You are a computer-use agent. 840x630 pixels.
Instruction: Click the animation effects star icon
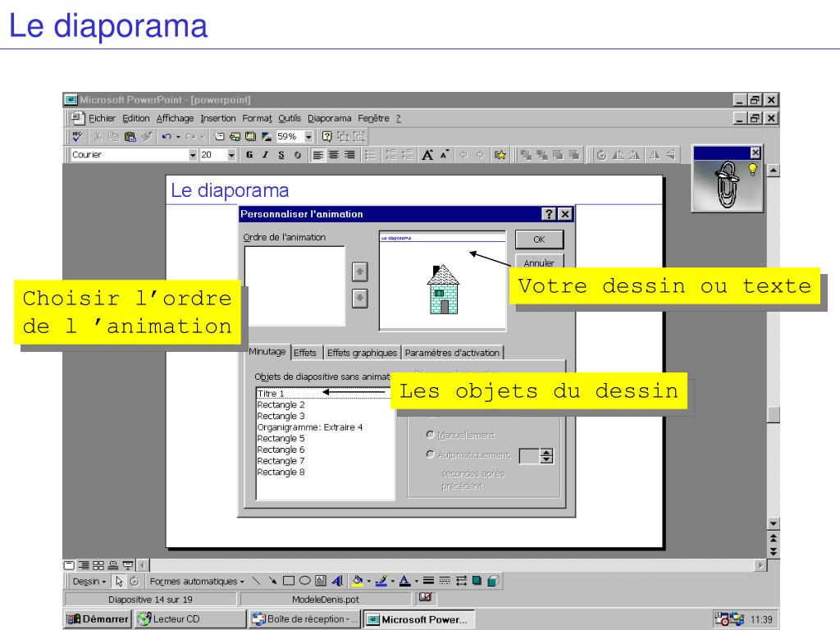click(500, 155)
